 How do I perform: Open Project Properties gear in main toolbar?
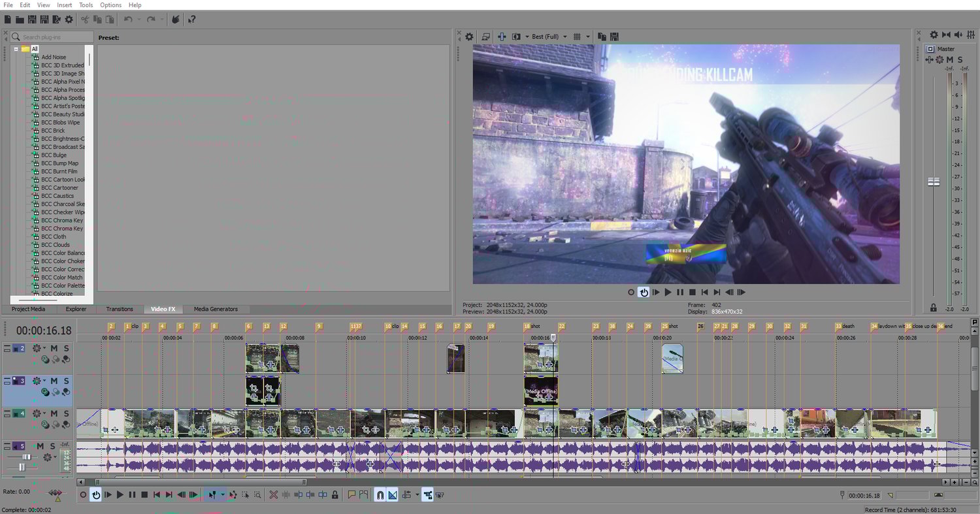click(69, 20)
